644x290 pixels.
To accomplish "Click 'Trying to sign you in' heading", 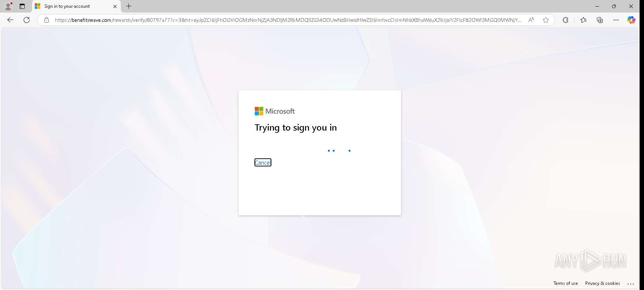I will click(x=296, y=128).
